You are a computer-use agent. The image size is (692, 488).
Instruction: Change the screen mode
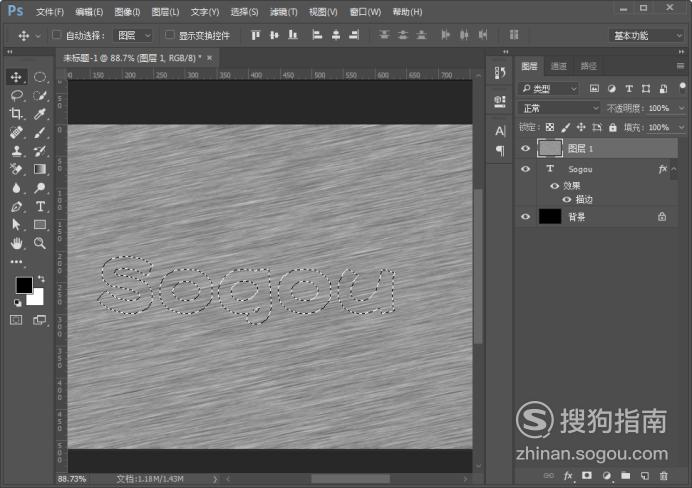[40, 320]
